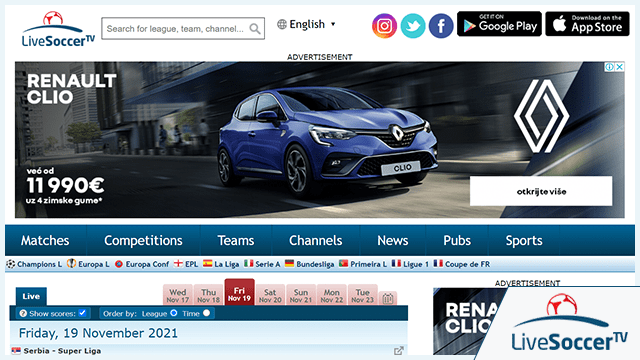Select the Live tab

31,296
